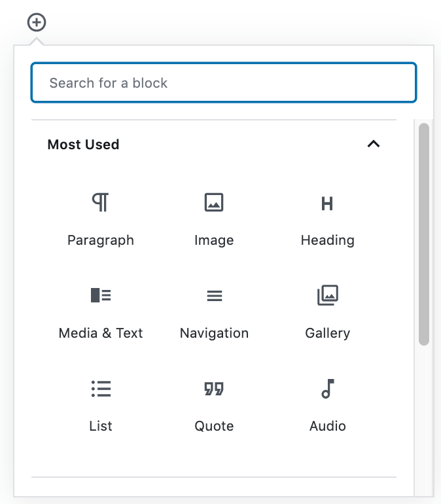This screenshot has height=504, width=441.
Task: Select the Image block icon
Action: [214, 202]
